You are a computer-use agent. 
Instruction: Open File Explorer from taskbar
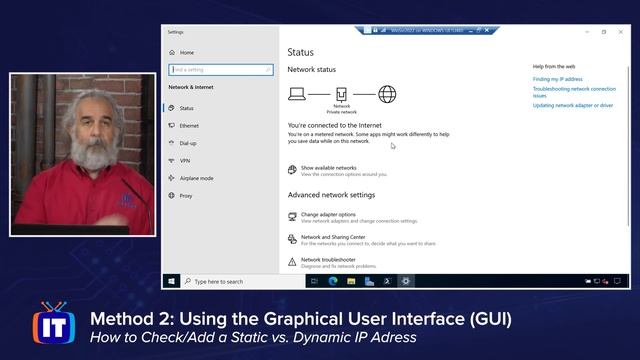point(351,281)
